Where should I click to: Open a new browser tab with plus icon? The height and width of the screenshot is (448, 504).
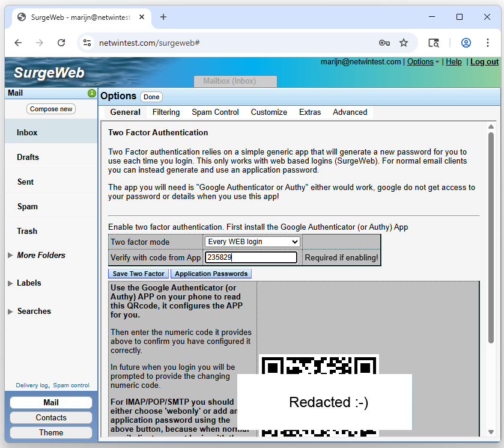point(163,17)
